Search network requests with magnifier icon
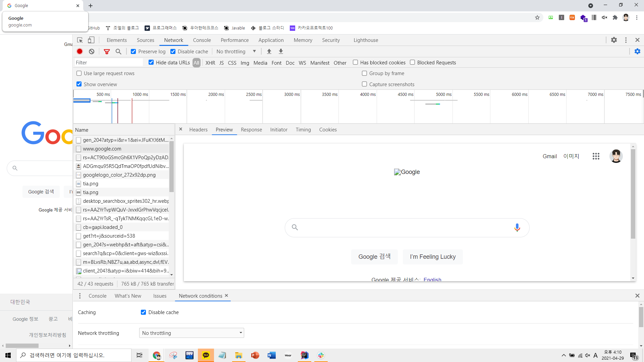Image resolution: width=644 pixels, height=362 pixels. [x=118, y=51]
